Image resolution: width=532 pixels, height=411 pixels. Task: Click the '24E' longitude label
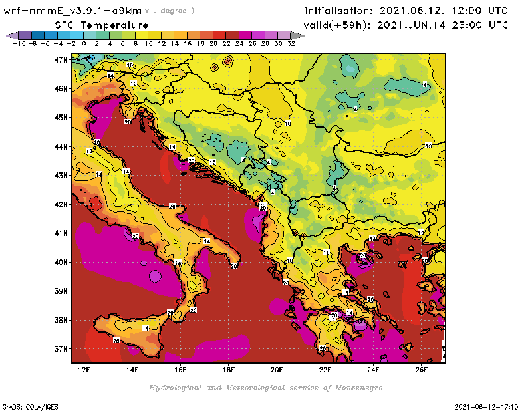tap(373, 370)
